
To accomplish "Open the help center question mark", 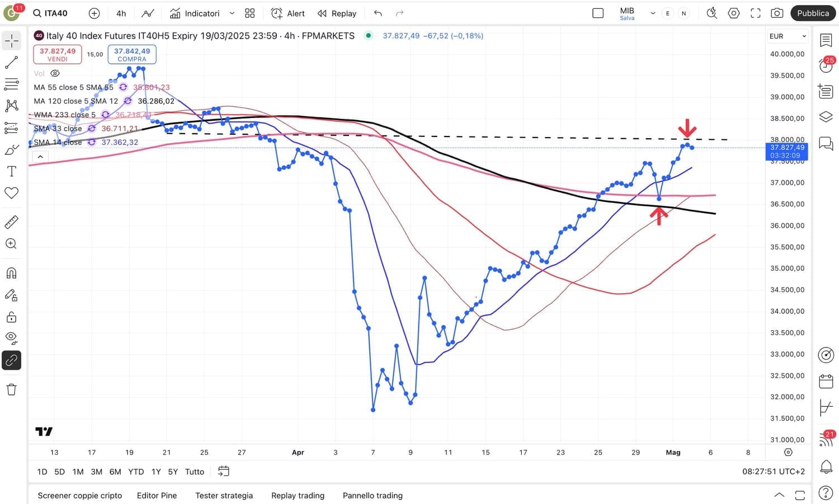I will pos(826,493).
